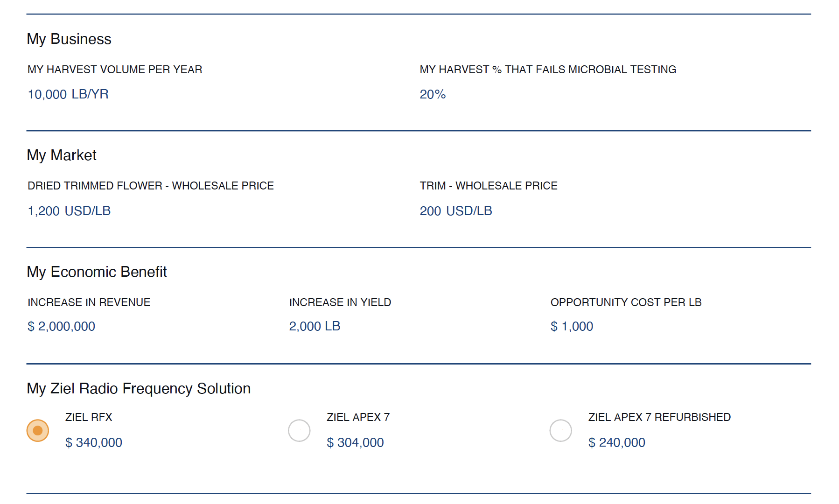Click the ZIEL APEX 7 label text

tap(358, 417)
